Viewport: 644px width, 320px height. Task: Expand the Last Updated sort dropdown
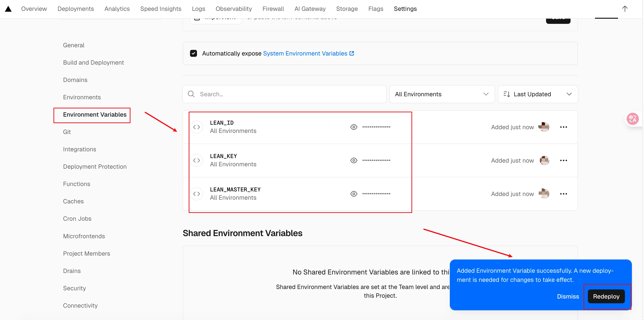click(538, 94)
